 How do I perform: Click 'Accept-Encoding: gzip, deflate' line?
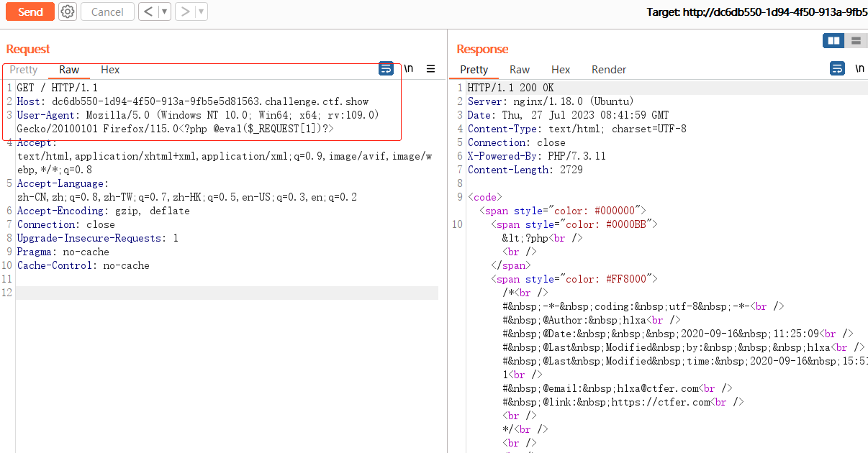(104, 211)
